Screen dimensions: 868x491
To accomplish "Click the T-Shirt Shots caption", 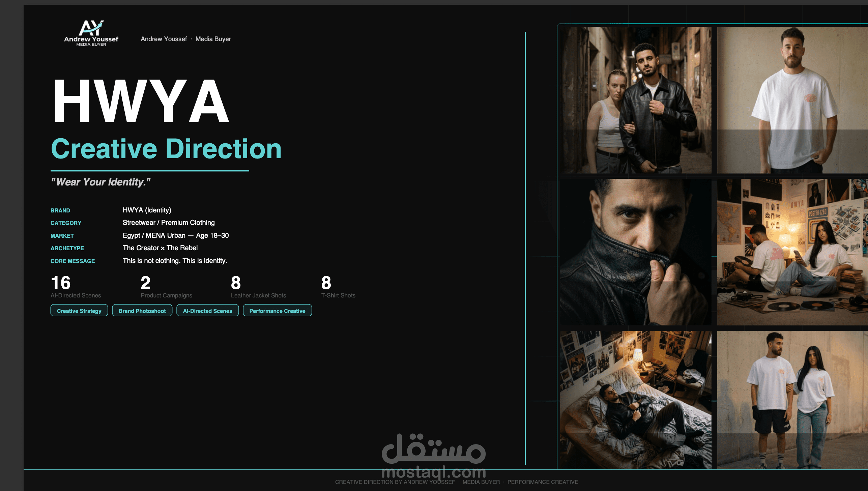I will tap(338, 295).
